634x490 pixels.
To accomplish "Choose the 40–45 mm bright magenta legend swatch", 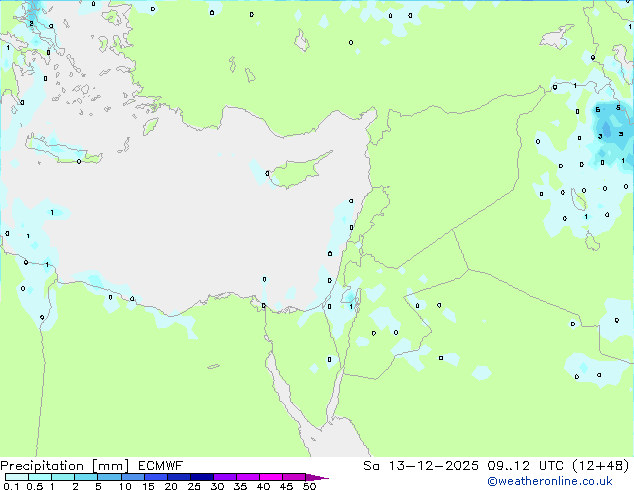I will [x=271, y=477].
